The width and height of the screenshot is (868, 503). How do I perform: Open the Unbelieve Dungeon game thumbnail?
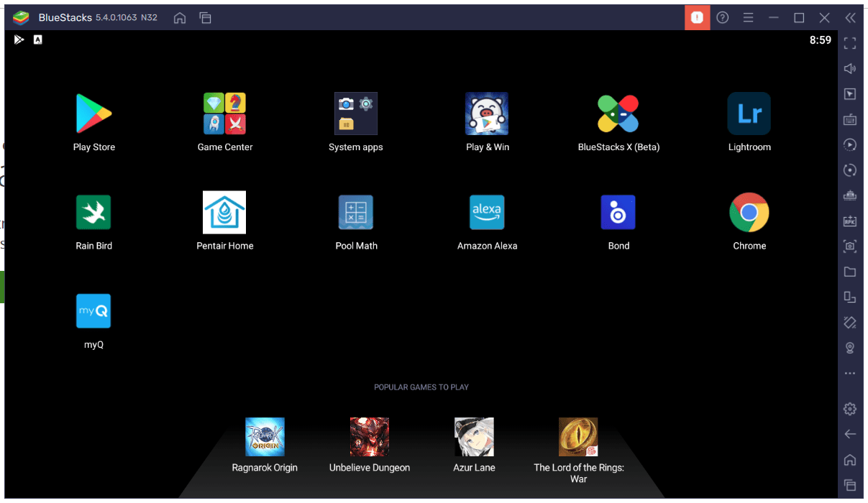[370, 437]
